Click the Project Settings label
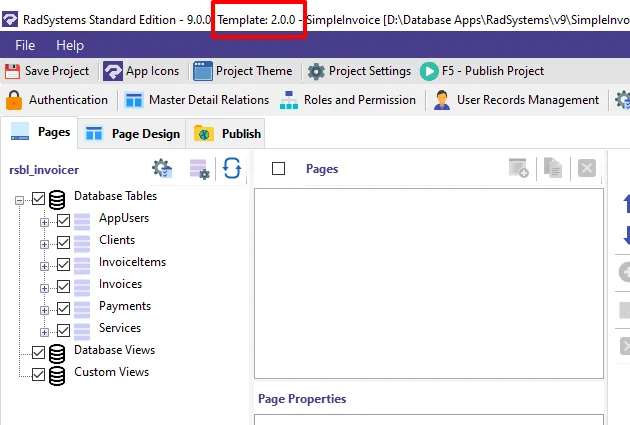This screenshot has height=425, width=630. (x=370, y=71)
